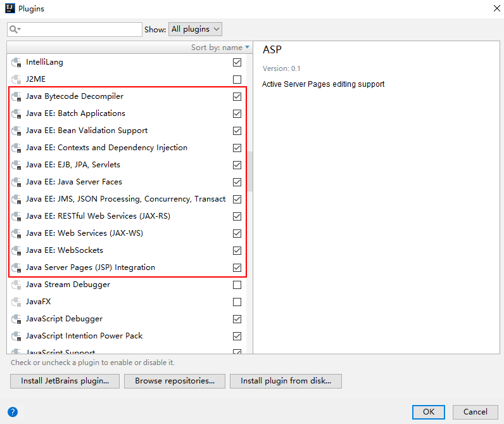Click the JavaScript Debugger plugin icon
Image resolution: width=504 pixels, height=424 pixels.
point(16,319)
